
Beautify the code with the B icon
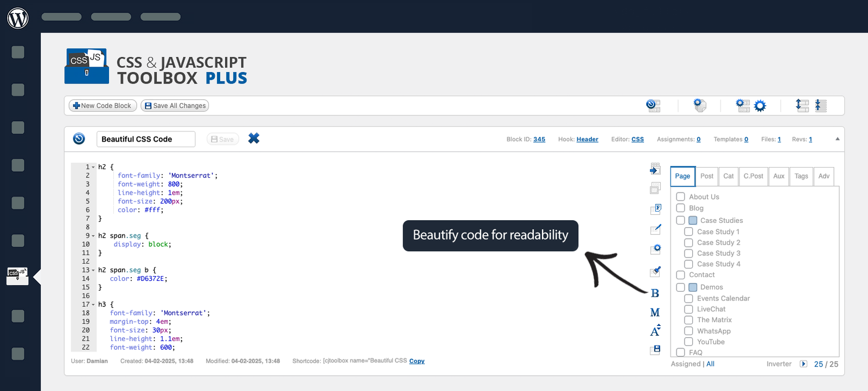(655, 293)
